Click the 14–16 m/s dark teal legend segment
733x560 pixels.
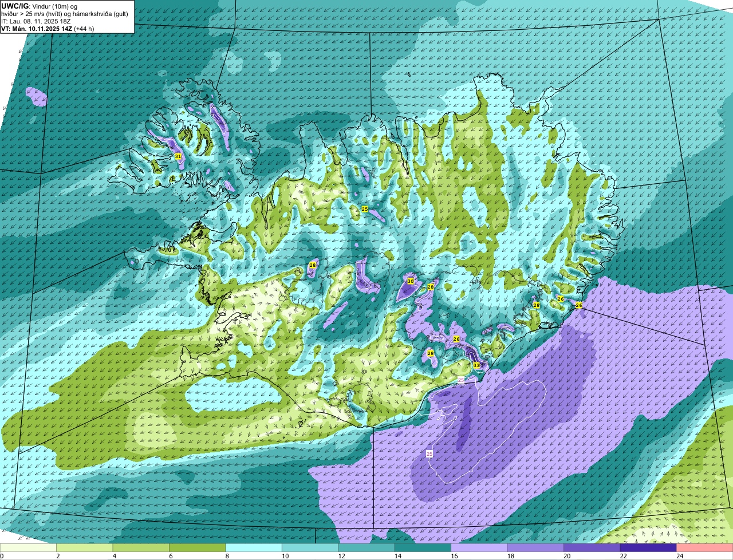coord(423,548)
